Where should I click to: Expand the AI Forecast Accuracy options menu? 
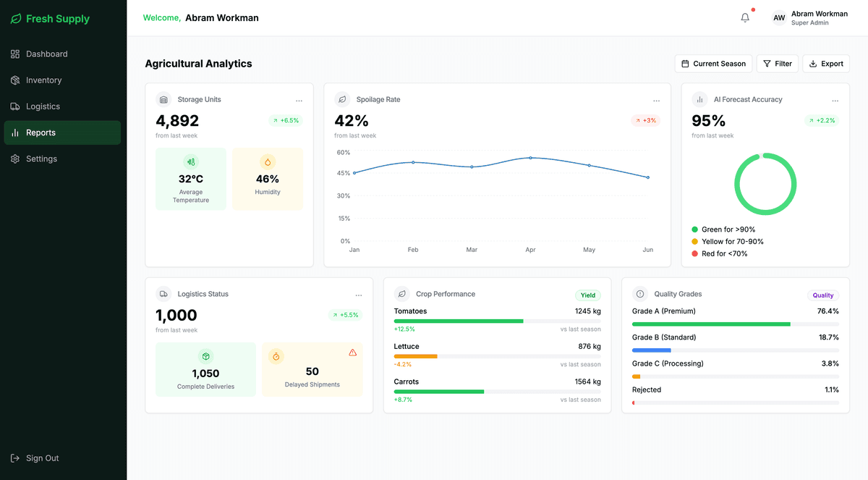click(835, 101)
